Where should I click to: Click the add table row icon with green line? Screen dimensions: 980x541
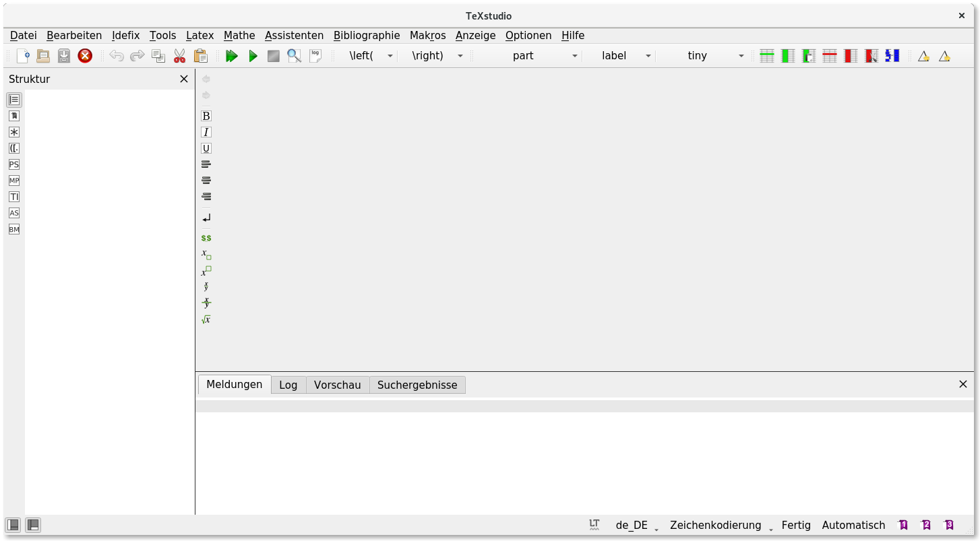[767, 56]
